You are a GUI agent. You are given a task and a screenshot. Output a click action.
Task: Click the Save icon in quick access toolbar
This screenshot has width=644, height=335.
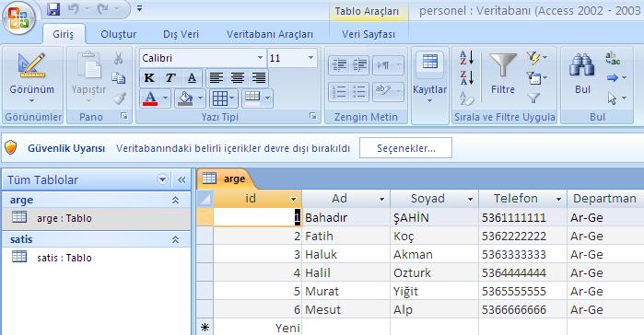point(53,8)
